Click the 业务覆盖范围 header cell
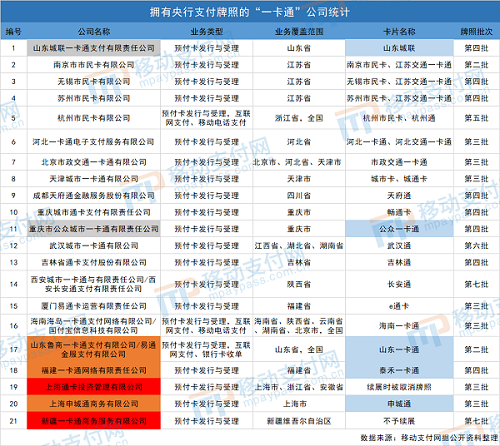 tap(299, 32)
